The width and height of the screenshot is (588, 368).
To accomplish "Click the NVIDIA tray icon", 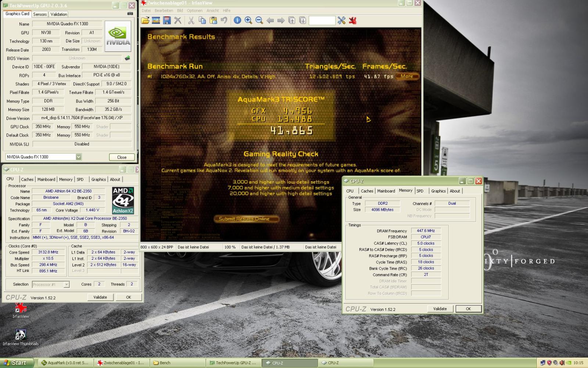I will [x=568, y=363].
